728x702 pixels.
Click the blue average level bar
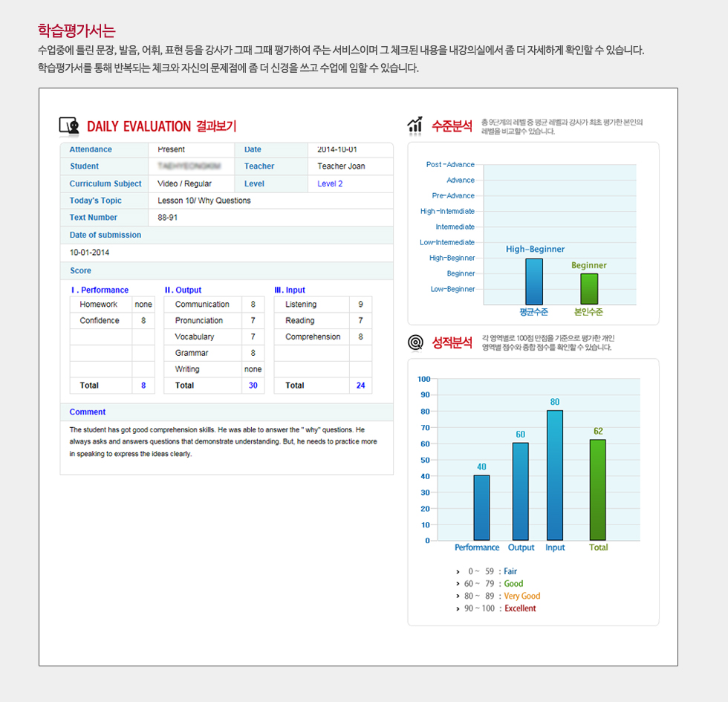pos(534,281)
